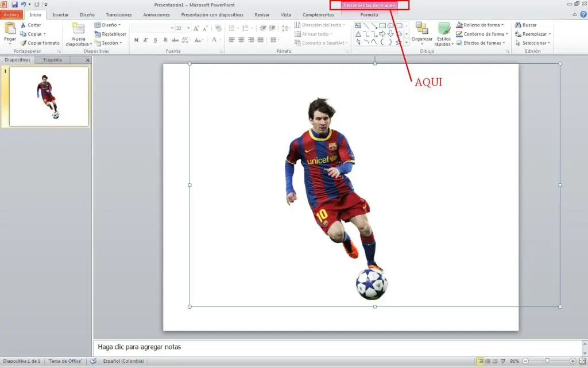Add a slide with the Nueva diapositiva icon

click(x=78, y=29)
